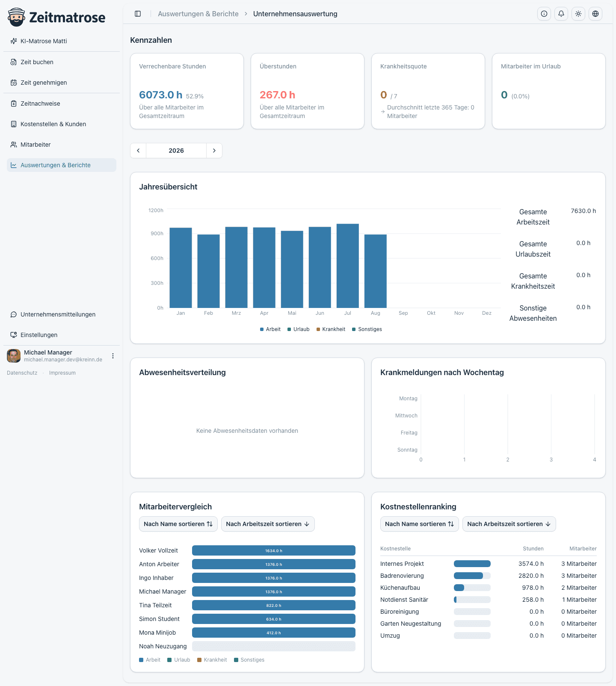The width and height of the screenshot is (616, 686).
Task: Sort Mitarbeitervergleich by Arbeitszeit
Action: [268, 524]
